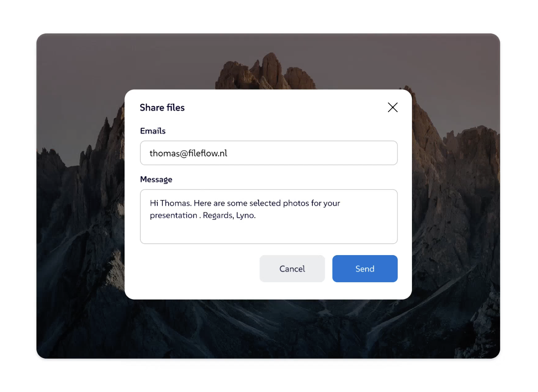Click the Send button
The height and width of the screenshot is (392, 538).
(365, 269)
